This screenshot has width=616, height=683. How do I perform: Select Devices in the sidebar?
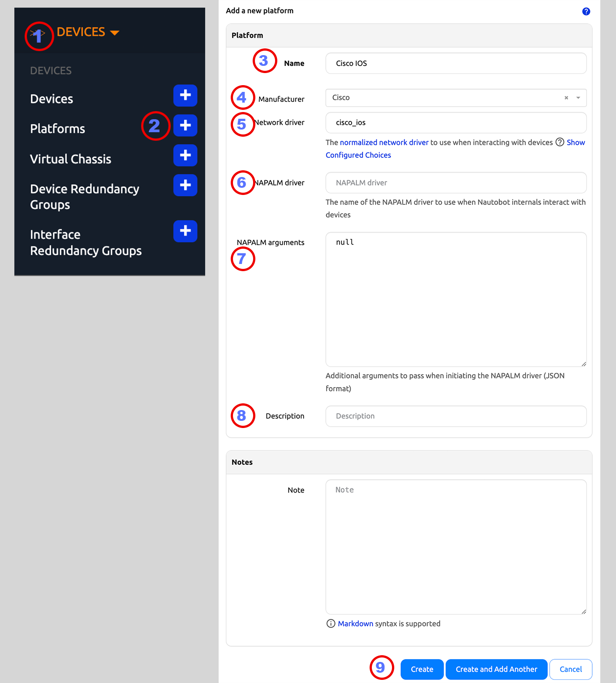click(52, 99)
